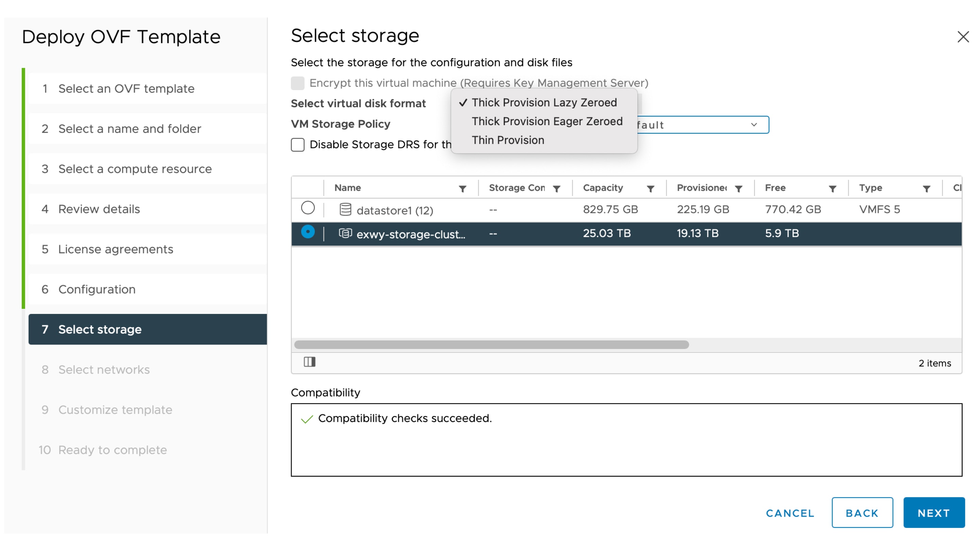Open the column show/hide toggle icon
This screenshot has height=551, width=980.
point(309,362)
